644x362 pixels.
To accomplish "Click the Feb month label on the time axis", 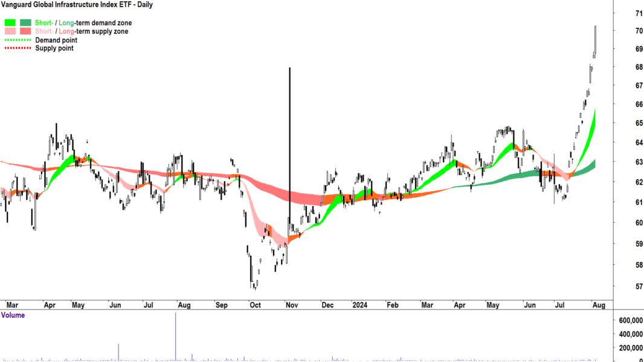I will 392,305.
